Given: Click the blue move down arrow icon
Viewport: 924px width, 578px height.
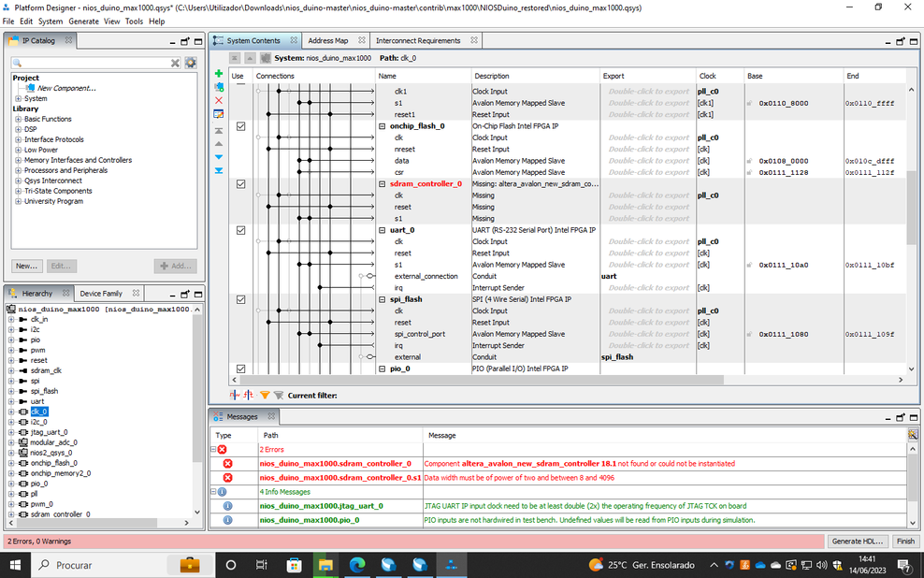Looking at the screenshot, I should (219, 157).
